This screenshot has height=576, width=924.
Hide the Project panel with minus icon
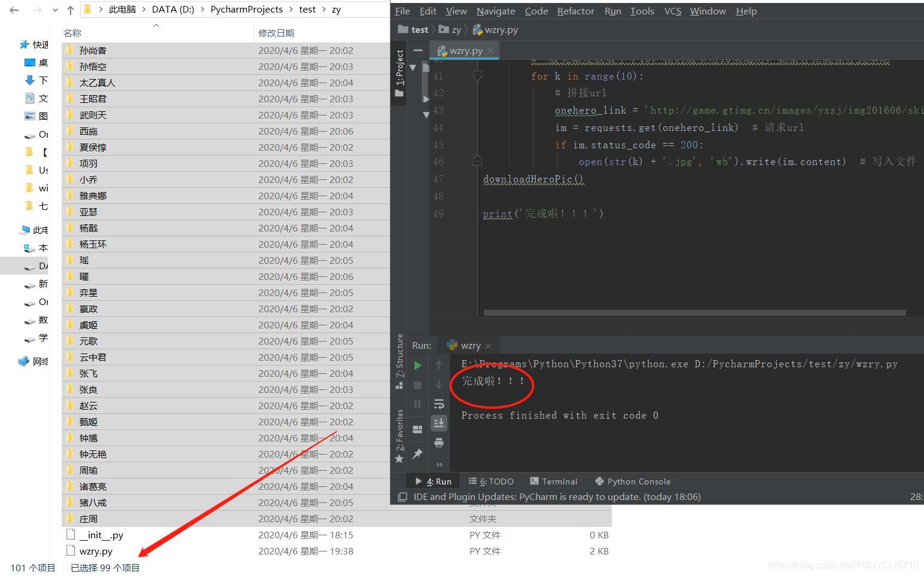pos(418,50)
